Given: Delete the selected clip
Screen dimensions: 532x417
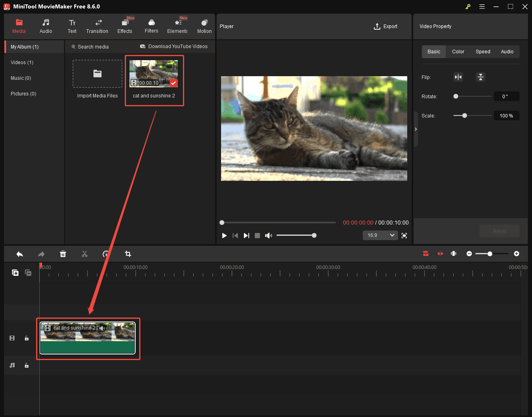Looking at the screenshot, I should pyautogui.click(x=63, y=254).
